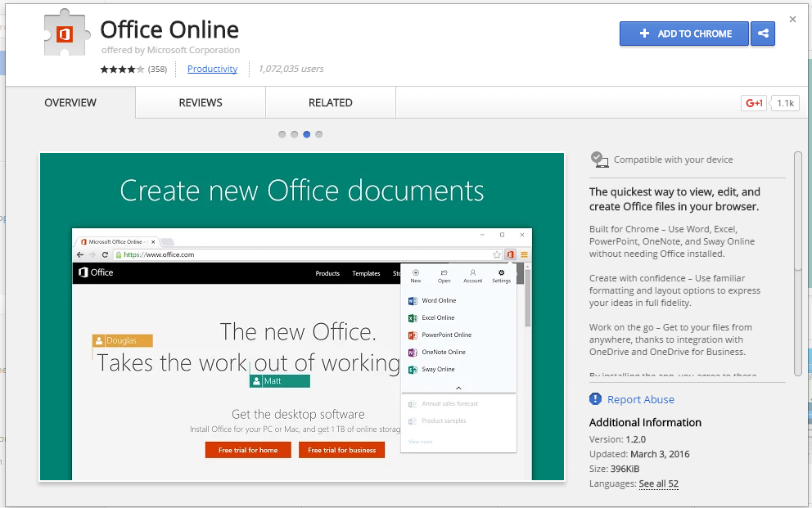Image resolution: width=812 pixels, height=508 pixels.
Task: Click the PowerPoint Online icon in screenshot
Action: point(413,335)
